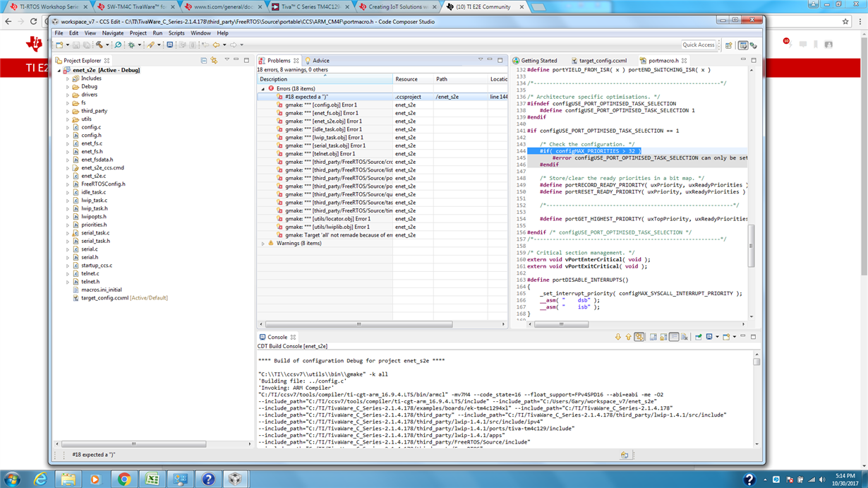Switch to the Advice tab
Viewport: 868px width, 488px height.
[x=320, y=61]
